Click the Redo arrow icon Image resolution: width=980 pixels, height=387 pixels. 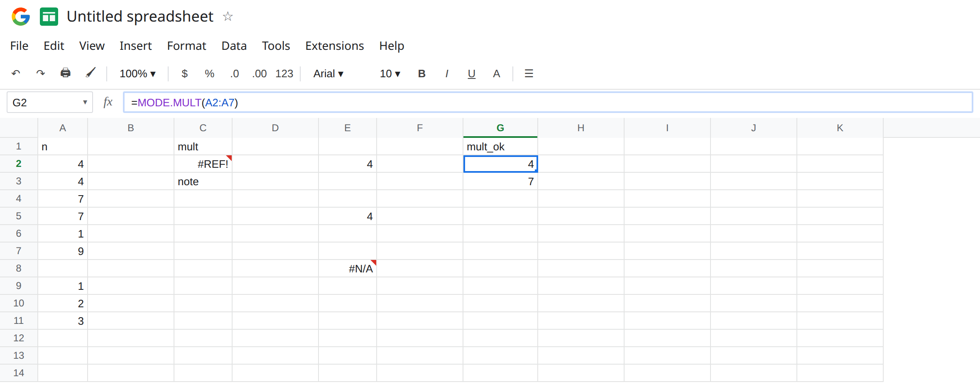click(x=41, y=73)
